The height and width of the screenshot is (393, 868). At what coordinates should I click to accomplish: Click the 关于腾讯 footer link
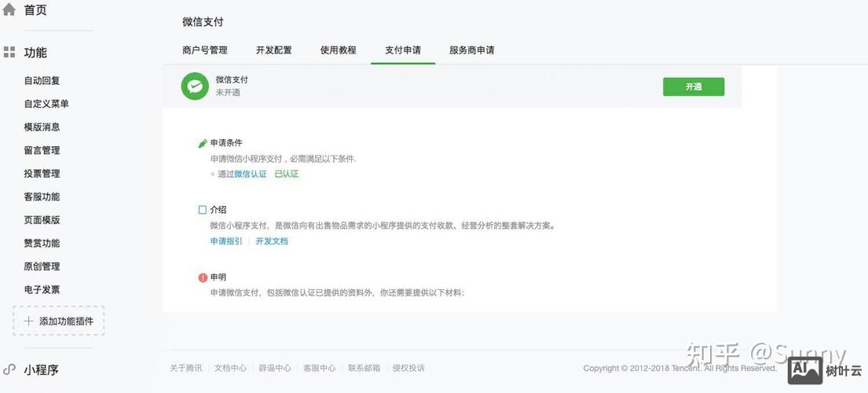pyautogui.click(x=186, y=368)
